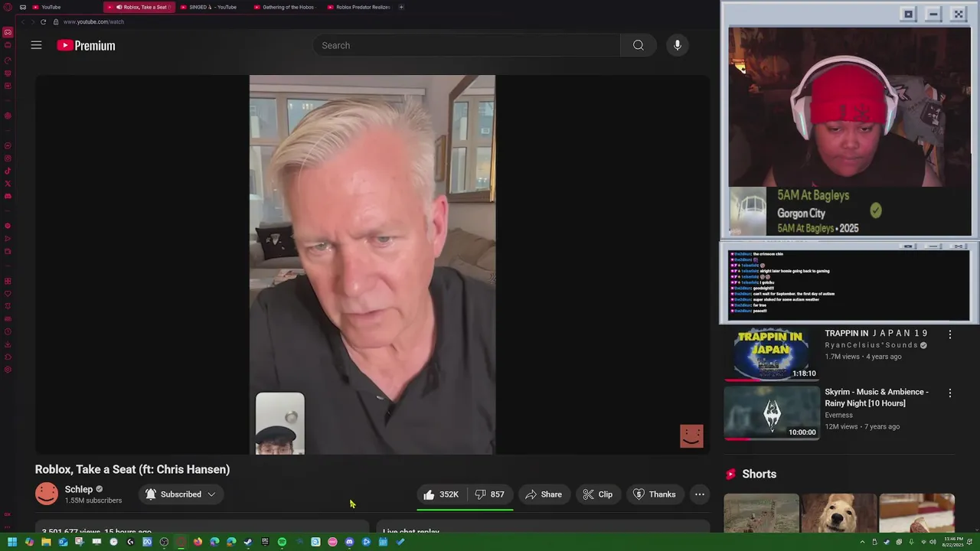This screenshot has width=980, height=551.
Task: Open Windows Start menu
Action: (x=12, y=542)
